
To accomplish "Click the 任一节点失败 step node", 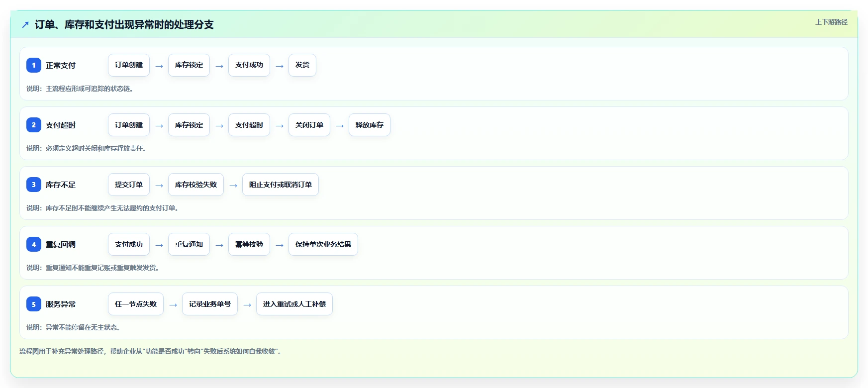I will (136, 304).
